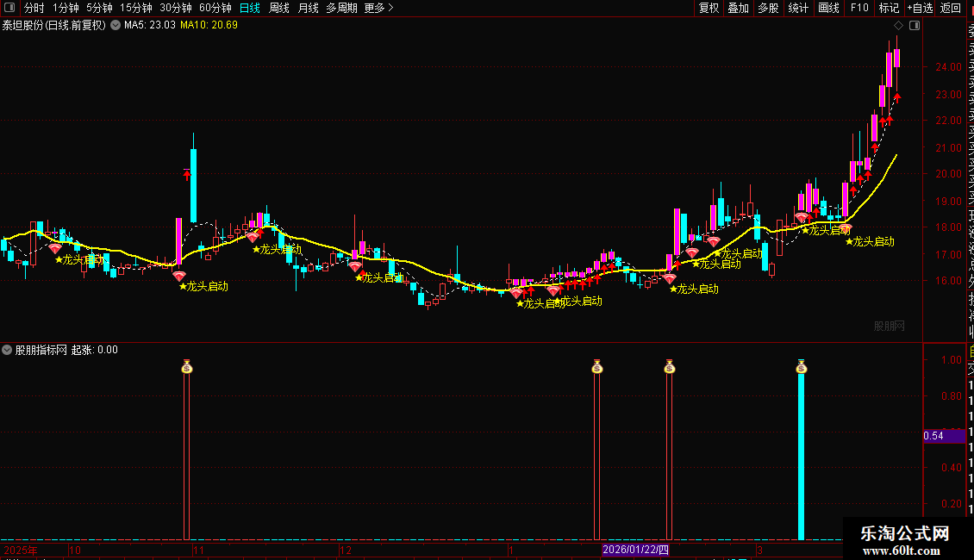Open the 复权 adjustment menu
The image size is (974, 560).
click(x=709, y=8)
